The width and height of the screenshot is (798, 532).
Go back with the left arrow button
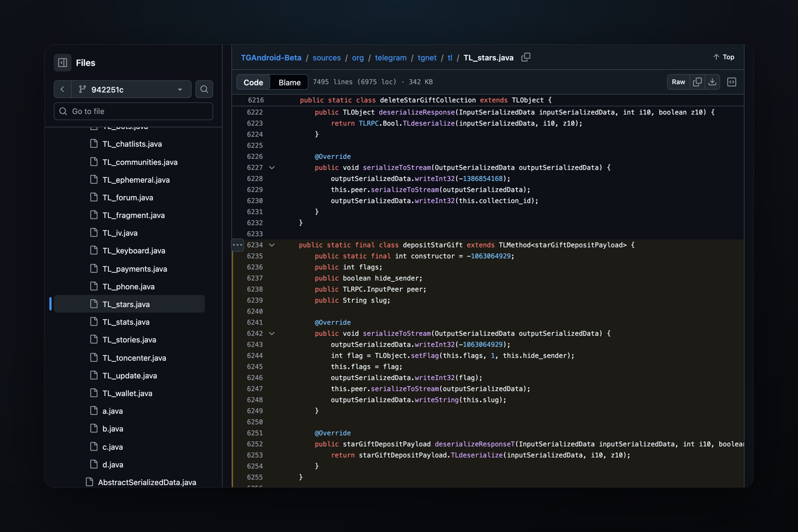(62, 89)
